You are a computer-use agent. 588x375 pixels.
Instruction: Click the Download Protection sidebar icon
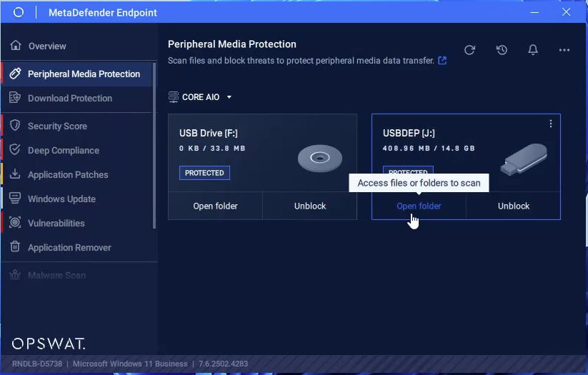pos(15,97)
